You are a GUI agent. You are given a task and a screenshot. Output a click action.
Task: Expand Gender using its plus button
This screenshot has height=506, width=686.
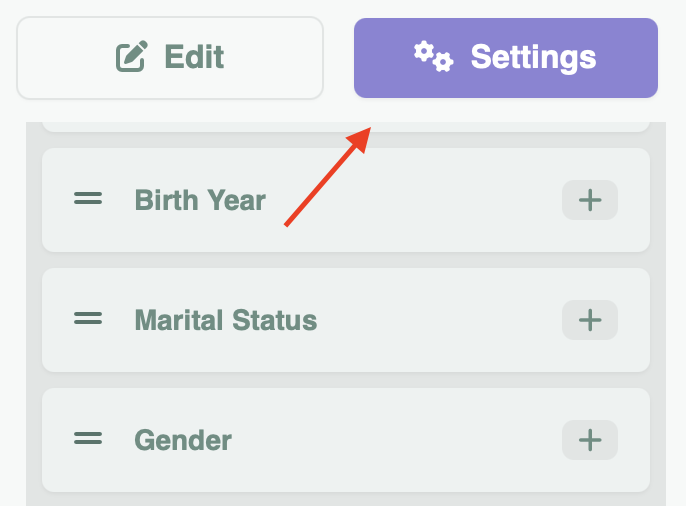point(590,440)
